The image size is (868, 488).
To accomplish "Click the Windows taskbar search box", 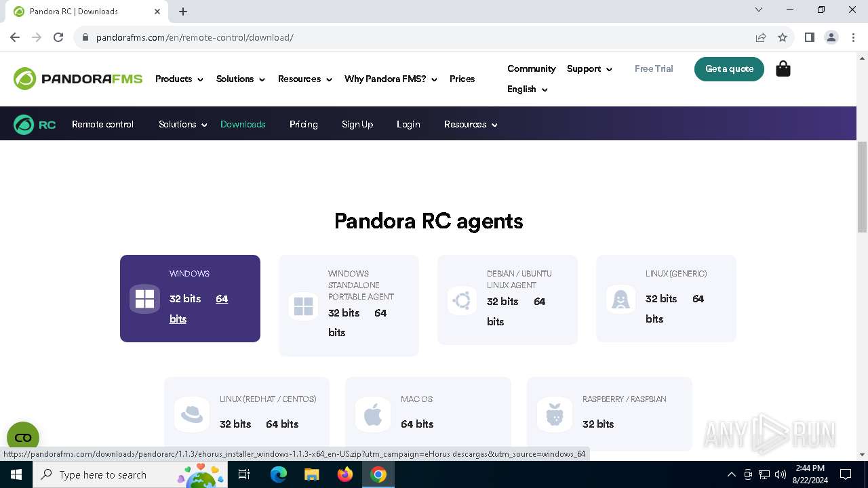I will click(129, 474).
